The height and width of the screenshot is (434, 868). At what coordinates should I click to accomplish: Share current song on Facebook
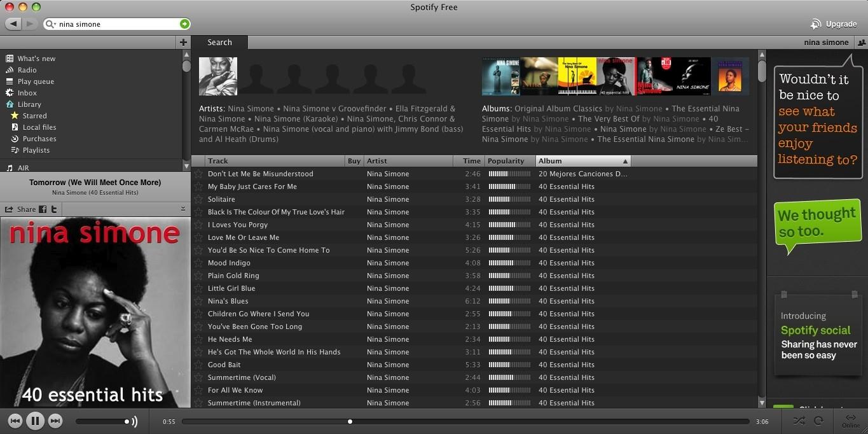point(43,209)
